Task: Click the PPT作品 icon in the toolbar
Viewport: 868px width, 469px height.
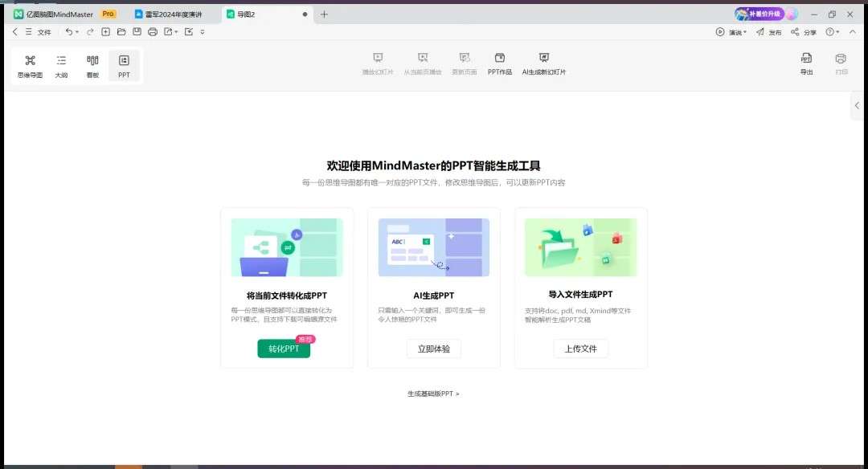Action: coord(499,63)
